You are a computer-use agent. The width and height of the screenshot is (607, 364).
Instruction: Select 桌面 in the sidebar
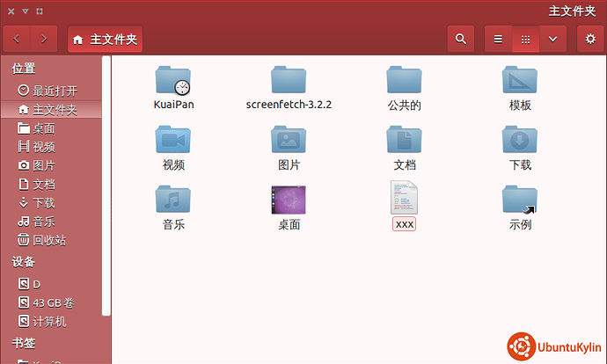[x=51, y=128]
